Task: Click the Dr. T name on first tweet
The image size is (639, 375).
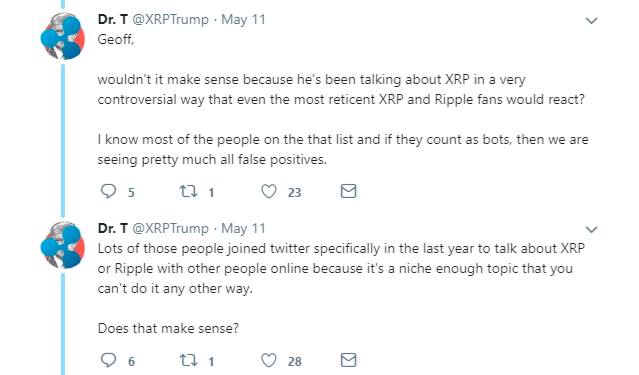Action: pyautogui.click(x=113, y=19)
